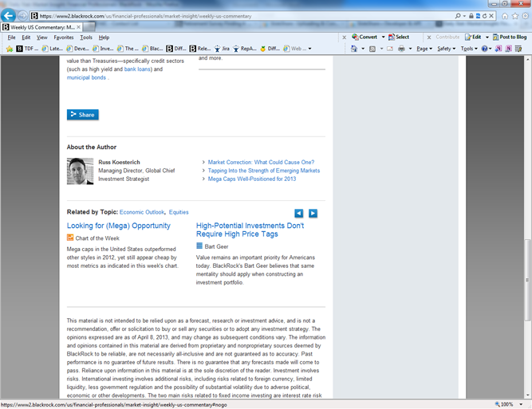532x409 pixels.
Task: Close the Weekly US Commentary tab
Action: tap(78, 27)
